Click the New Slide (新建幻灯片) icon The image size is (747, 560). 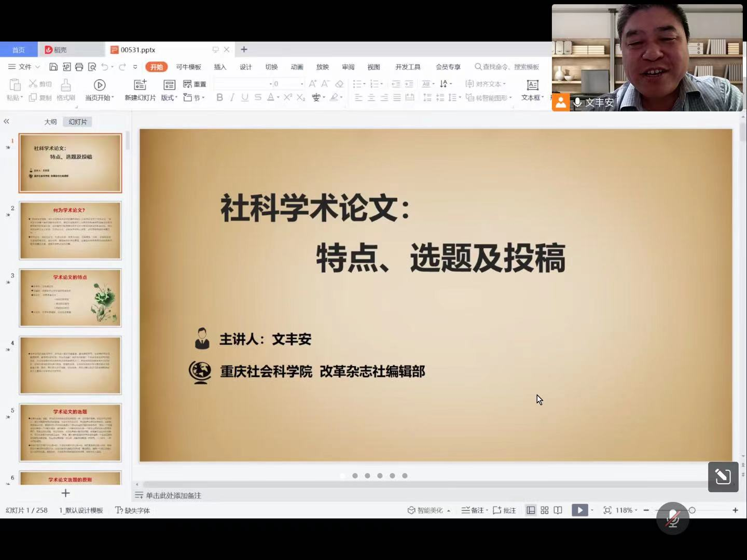[140, 85]
